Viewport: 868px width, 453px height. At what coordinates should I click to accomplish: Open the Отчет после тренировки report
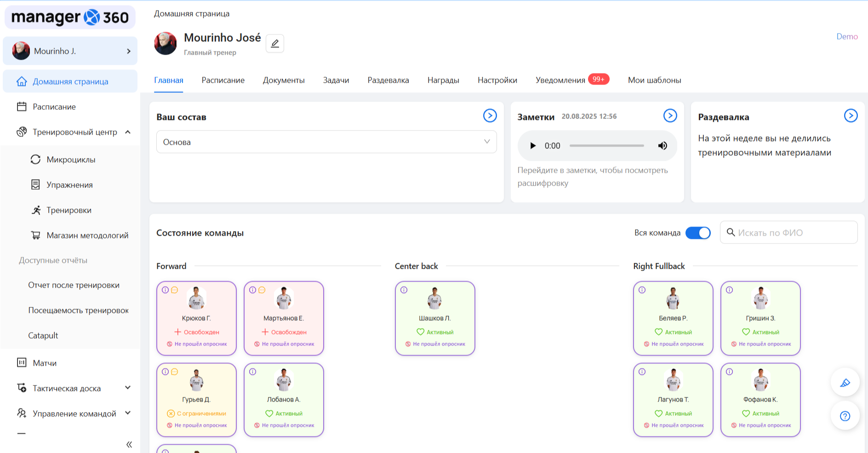tap(74, 285)
